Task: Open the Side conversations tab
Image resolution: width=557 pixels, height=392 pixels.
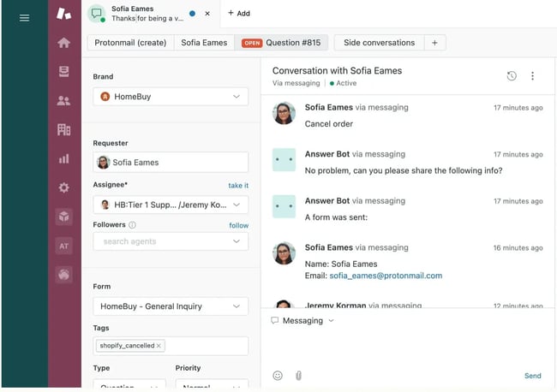Action: [379, 43]
